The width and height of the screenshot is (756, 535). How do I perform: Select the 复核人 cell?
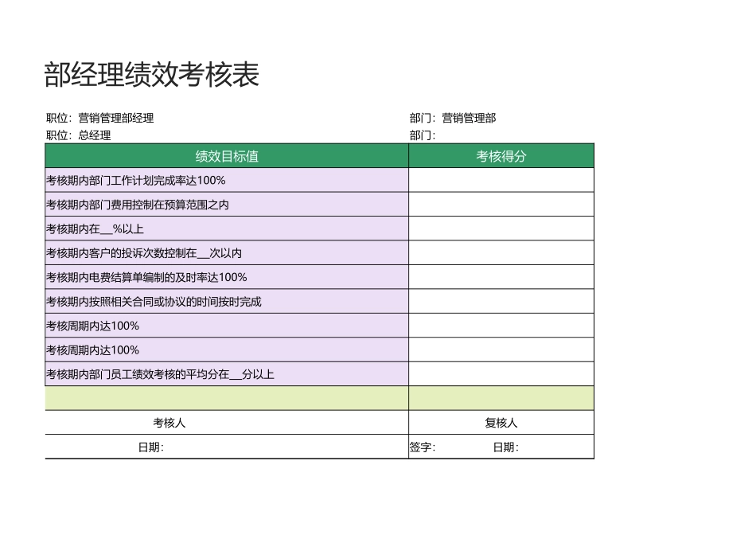501,422
